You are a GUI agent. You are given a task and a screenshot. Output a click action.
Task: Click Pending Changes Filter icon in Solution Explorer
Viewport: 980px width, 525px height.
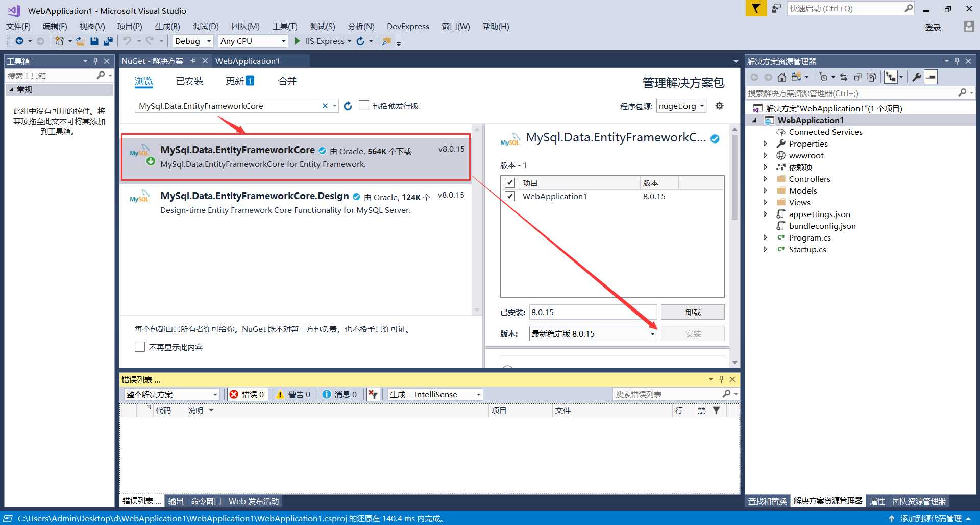[823, 77]
